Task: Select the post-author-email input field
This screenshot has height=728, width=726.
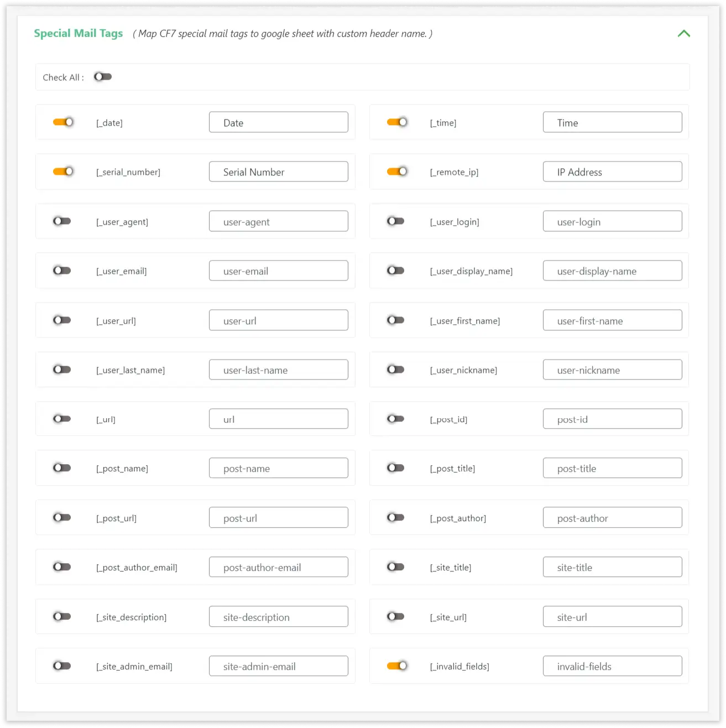Action: tap(278, 567)
